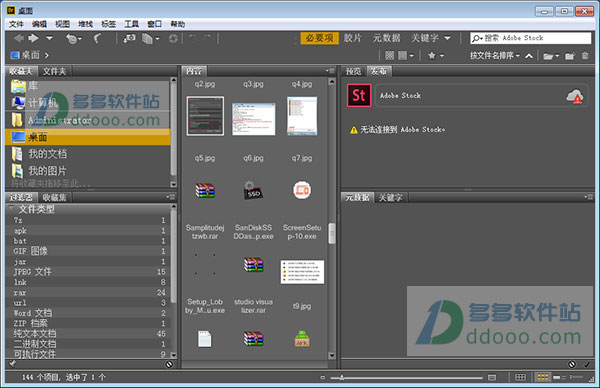Viewport: 600px width, 388px height.
Task: Click 桌面 in the path bar
Action: [x=30, y=55]
